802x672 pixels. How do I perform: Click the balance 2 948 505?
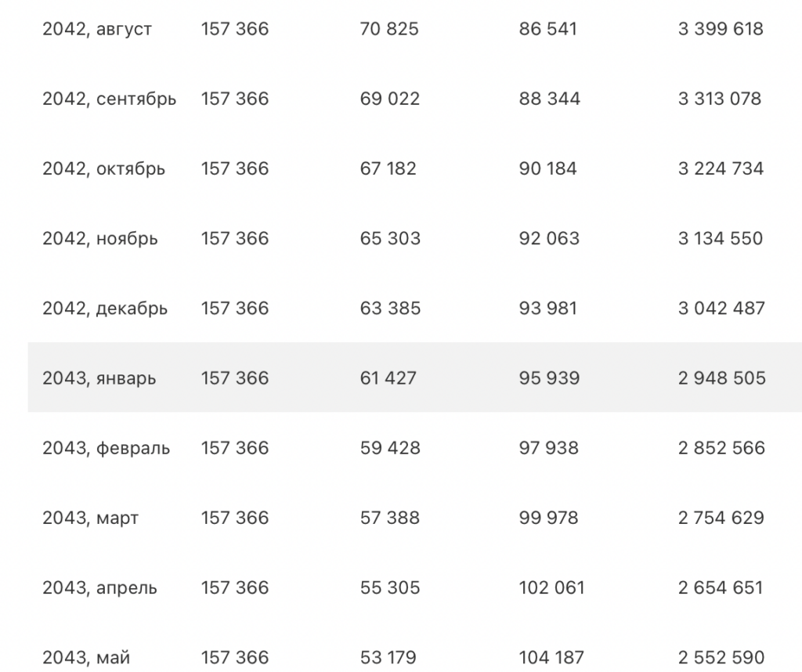(721, 378)
